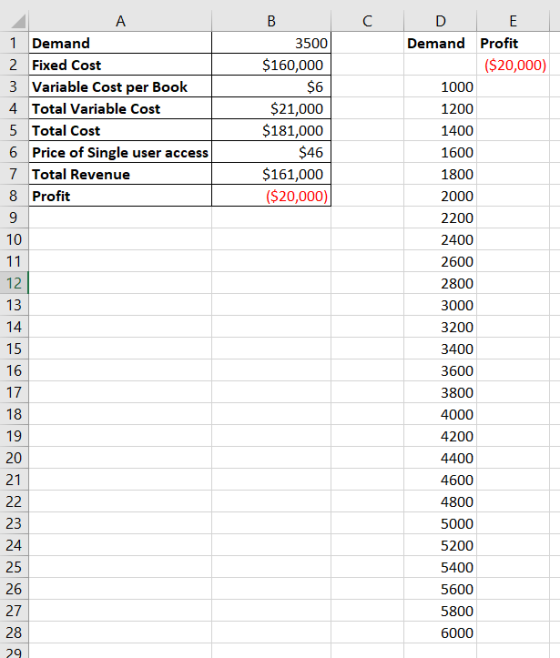
Task: Select row 1 header
Action: coord(14,43)
